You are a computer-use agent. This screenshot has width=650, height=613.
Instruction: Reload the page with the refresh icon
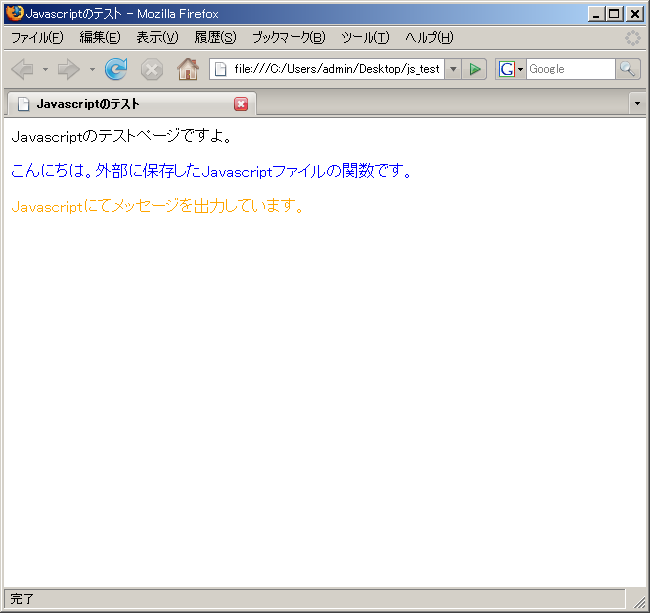tap(116, 69)
